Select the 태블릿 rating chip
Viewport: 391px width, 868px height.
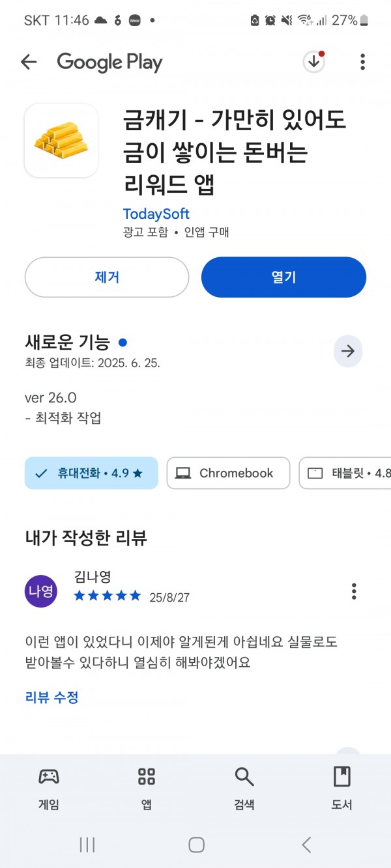point(345,473)
